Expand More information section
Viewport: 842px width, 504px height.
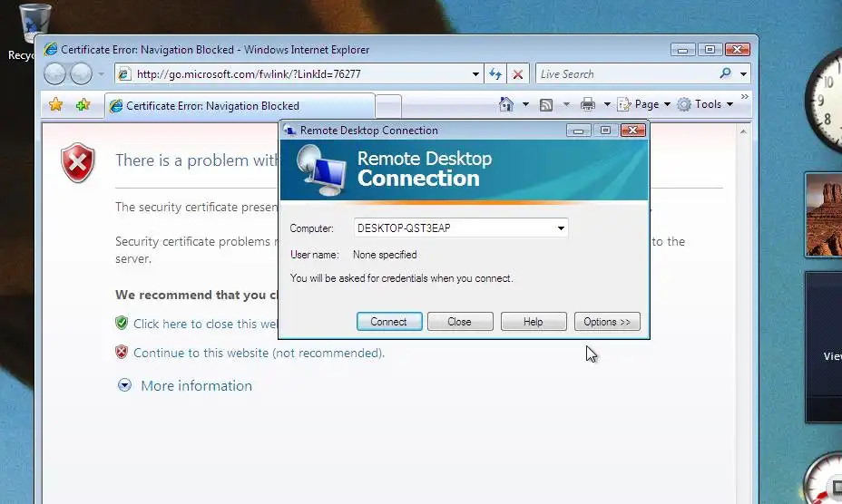tap(185, 385)
